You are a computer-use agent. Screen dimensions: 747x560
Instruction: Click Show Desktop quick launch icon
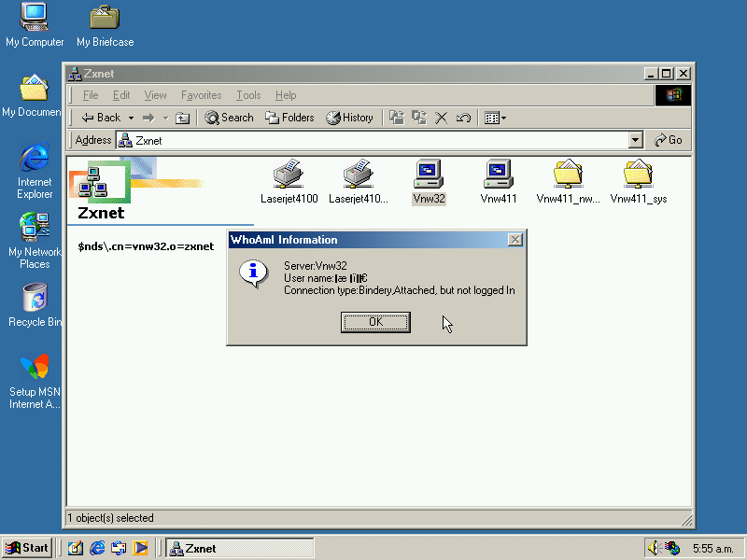[75, 549]
